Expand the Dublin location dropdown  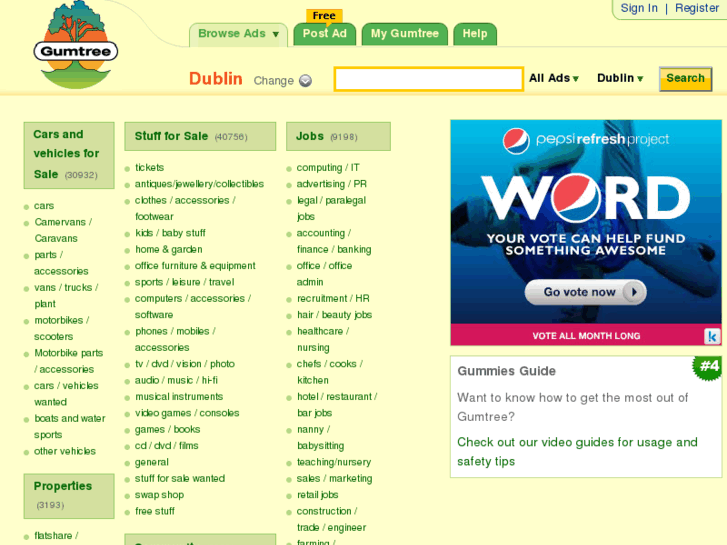620,78
